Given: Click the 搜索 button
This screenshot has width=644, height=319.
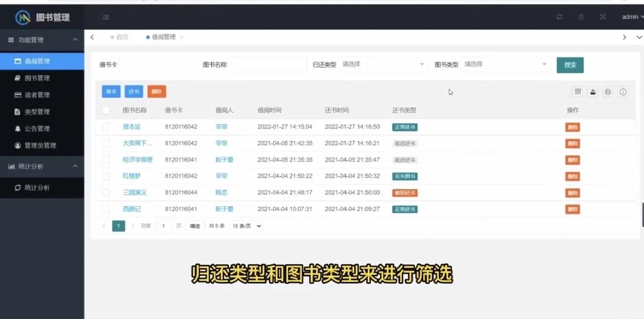Looking at the screenshot, I should pos(570,64).
